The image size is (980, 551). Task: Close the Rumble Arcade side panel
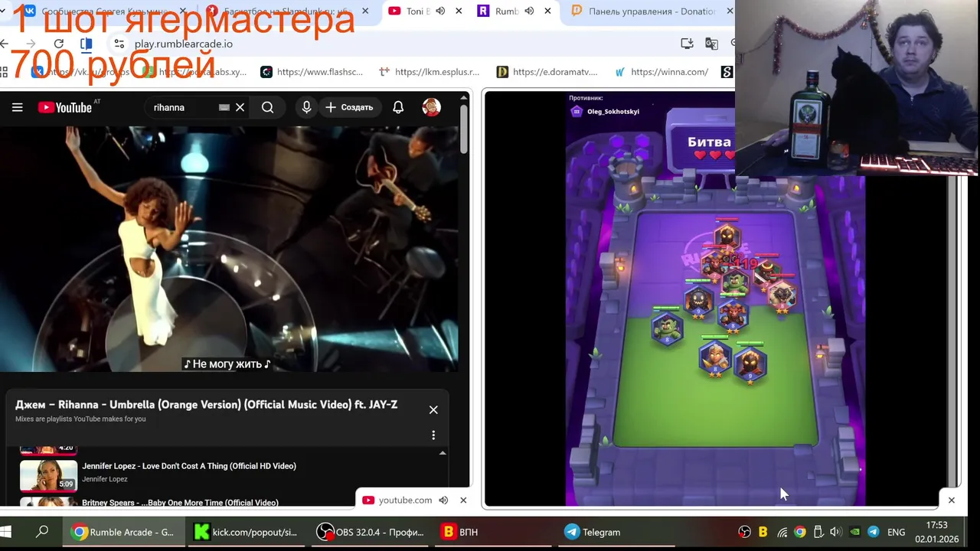[952, 500]
